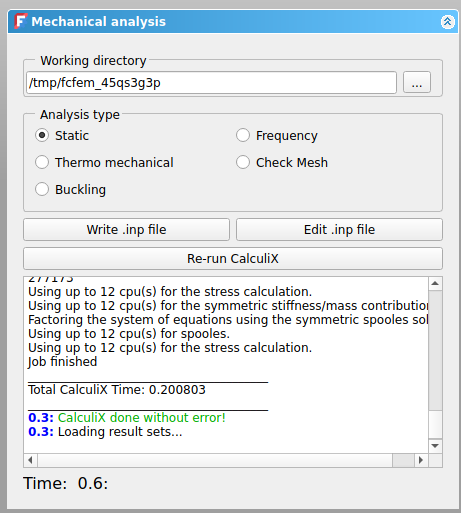Click Re-run CalculiX button
The image size is (461, 513).
(x=233, y=258)
